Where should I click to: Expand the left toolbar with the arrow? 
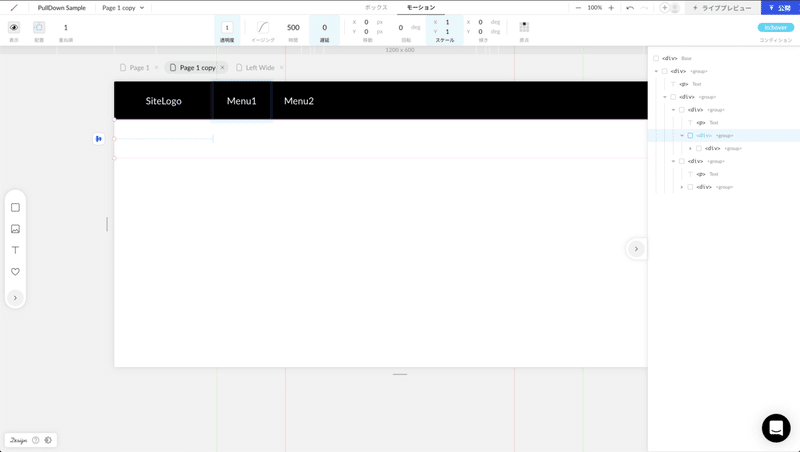pos(15,298)
